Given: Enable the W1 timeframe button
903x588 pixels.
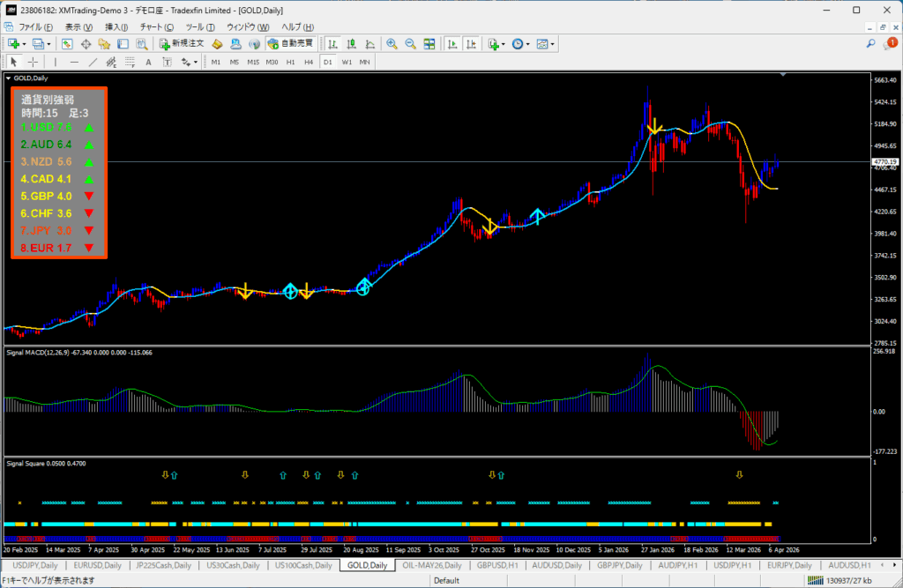Looking at the screenshot, I should (346, 62).
